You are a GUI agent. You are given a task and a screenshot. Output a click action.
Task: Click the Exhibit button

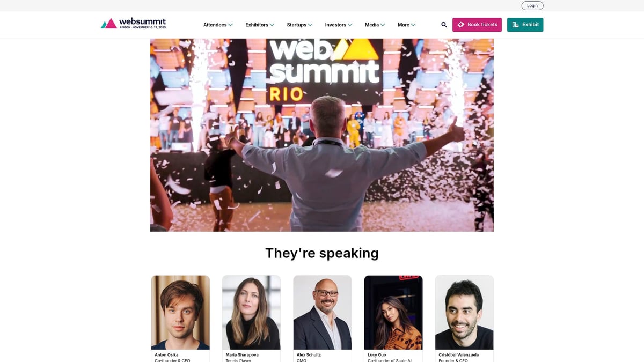coord(525,25)
